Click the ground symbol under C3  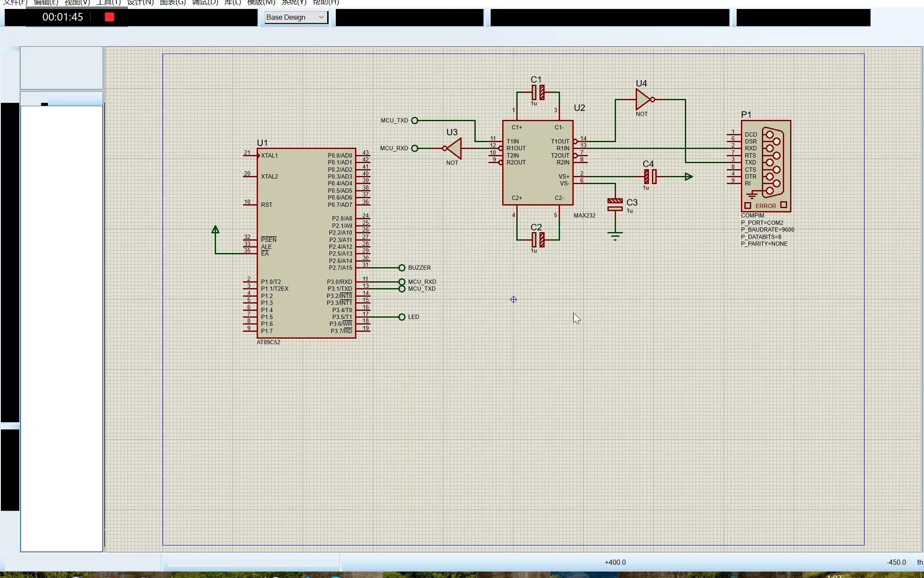615,235
